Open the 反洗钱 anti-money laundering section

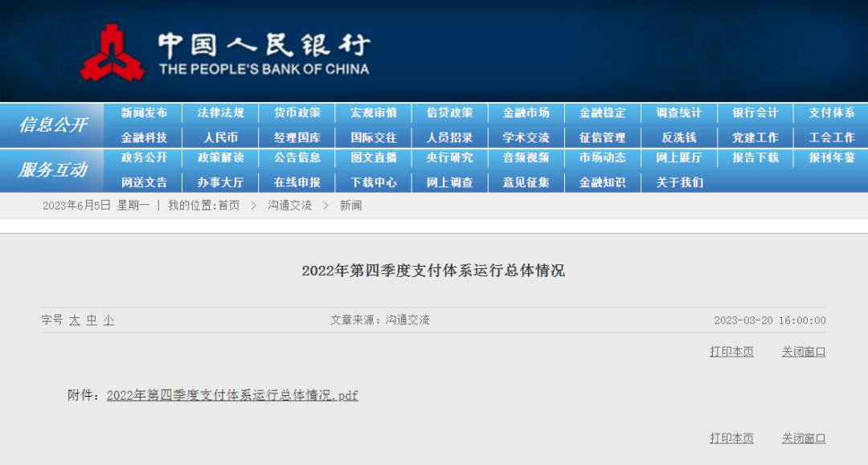pyautogui.click(x=678, y=137)
